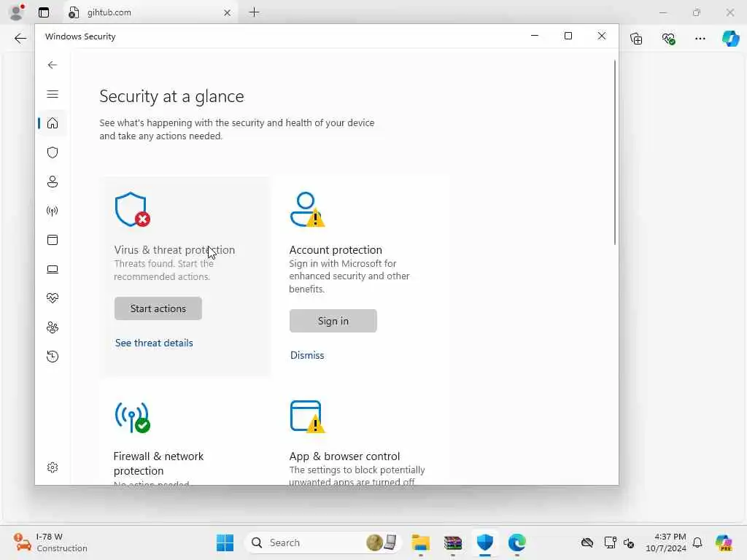
Task: Click the taskbar clock showing 4:37 PM
Action: point(665,542)
